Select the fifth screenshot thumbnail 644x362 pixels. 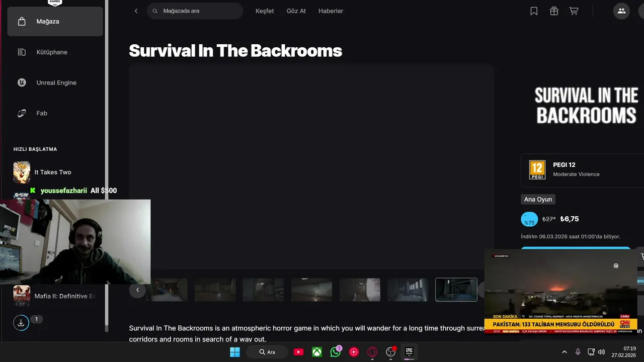tap(360, 290)
